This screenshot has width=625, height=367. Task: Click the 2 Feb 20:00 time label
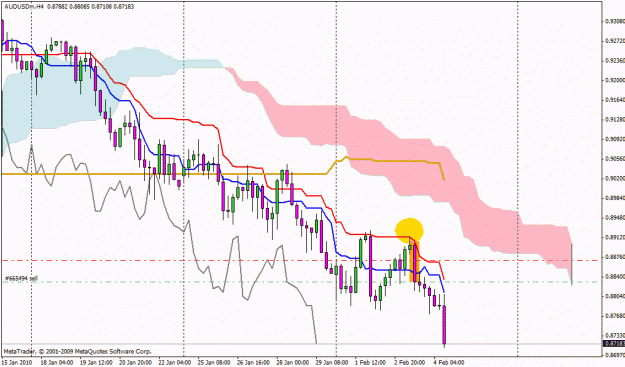point(409,362)
